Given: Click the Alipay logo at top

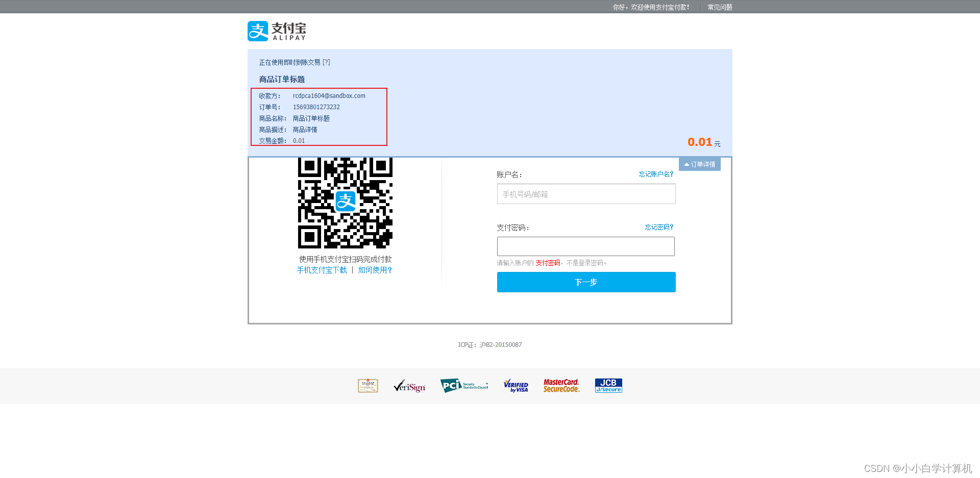Looking at the screenshot, I should [277, 31].
